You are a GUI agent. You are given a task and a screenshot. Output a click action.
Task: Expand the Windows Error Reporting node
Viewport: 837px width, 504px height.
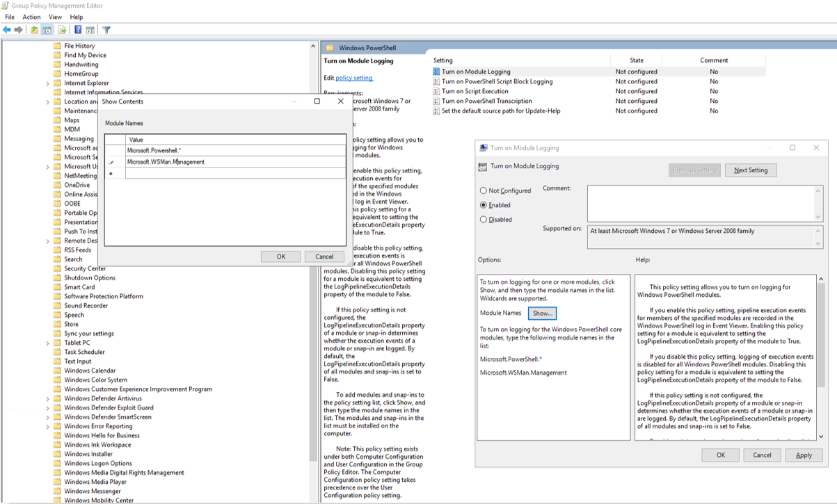click(x=48, y=426)
